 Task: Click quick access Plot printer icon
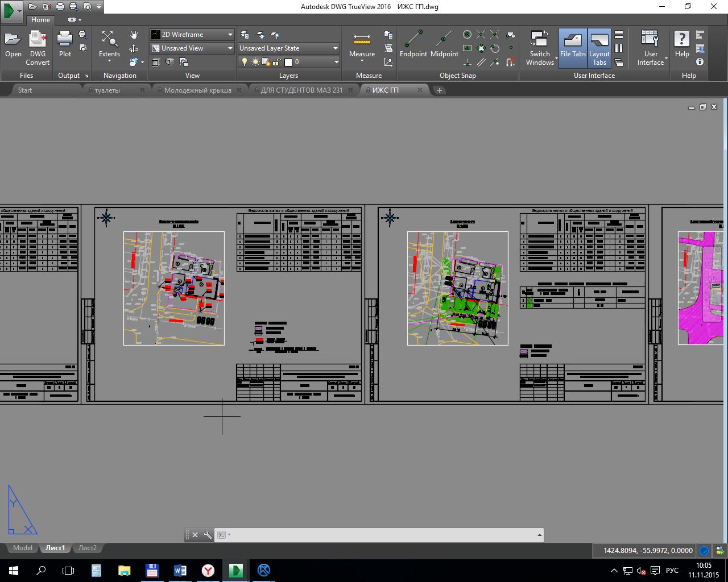coord(60,6)
